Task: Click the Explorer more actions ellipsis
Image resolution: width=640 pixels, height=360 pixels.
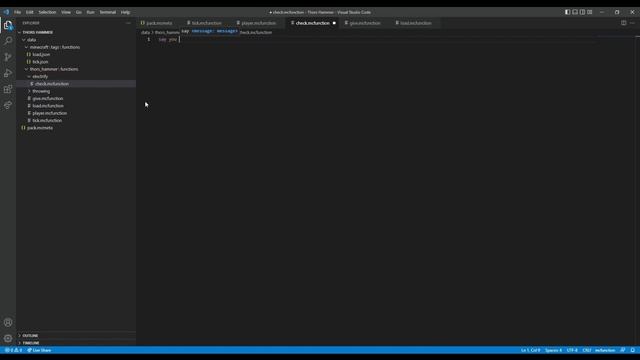Action: point(128,23)
